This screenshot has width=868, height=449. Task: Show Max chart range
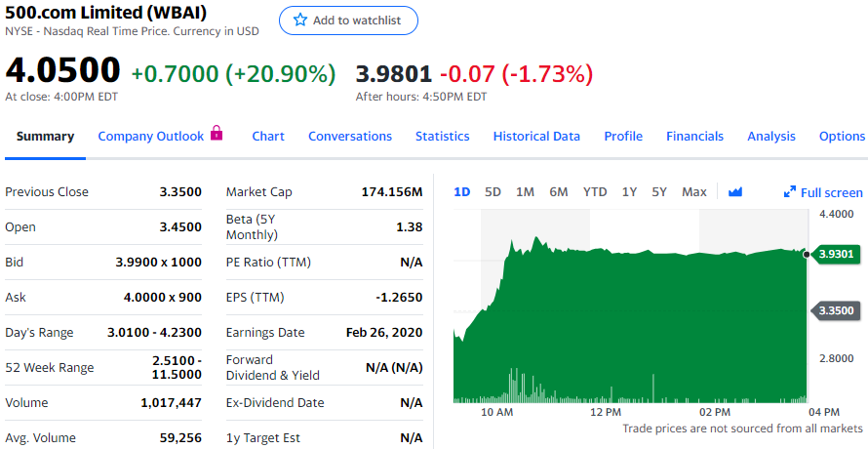pyautogui.click(x=694, y=191)
